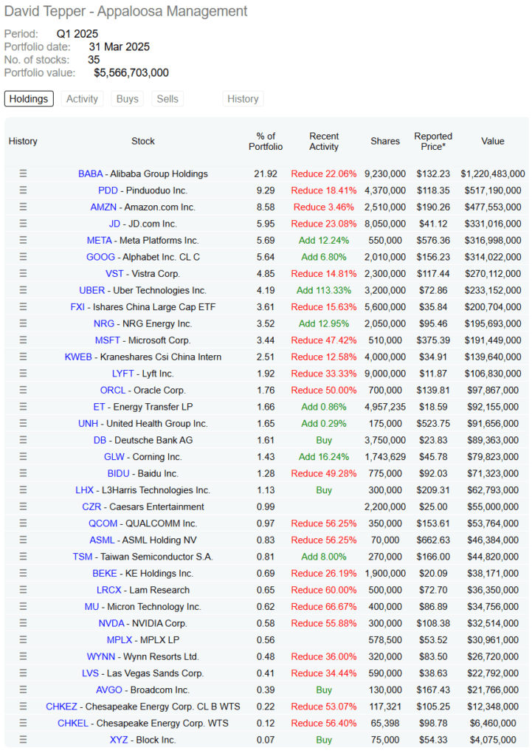
Task: Open history icon for ET row
Action: (x=23, y=407)
